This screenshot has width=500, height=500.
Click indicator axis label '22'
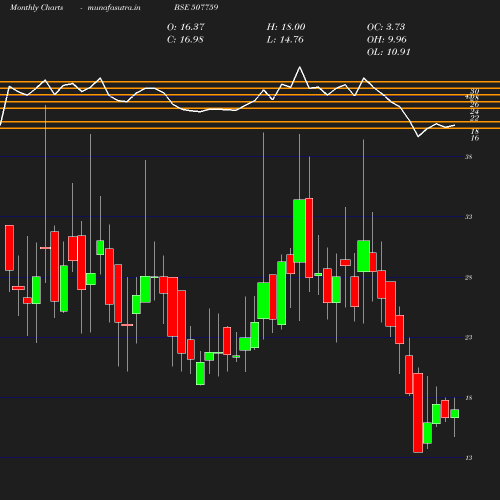(x=475, y=118)
